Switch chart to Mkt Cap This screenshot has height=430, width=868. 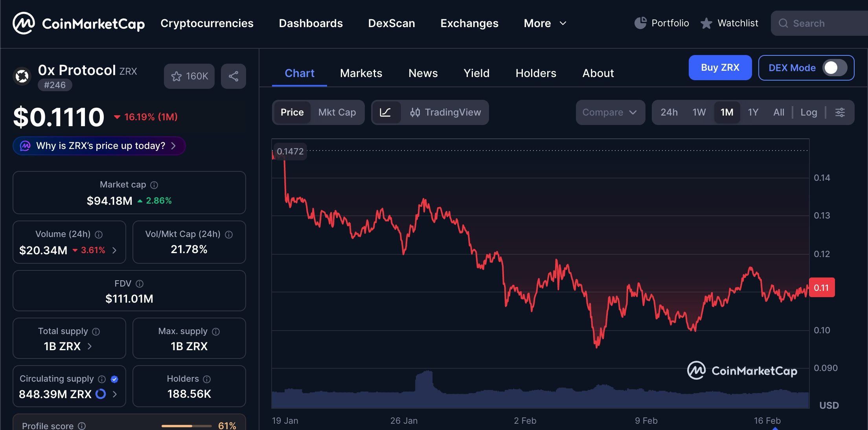[x=337, y=112]
